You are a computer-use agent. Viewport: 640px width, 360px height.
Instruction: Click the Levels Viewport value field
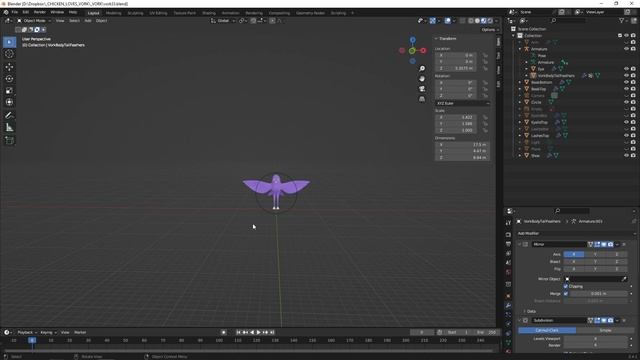595,339
